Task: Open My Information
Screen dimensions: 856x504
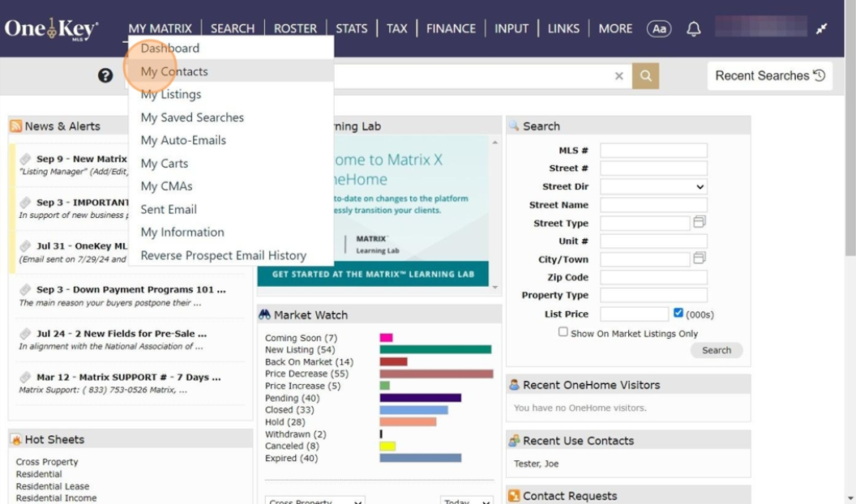Action: (182, 232)
